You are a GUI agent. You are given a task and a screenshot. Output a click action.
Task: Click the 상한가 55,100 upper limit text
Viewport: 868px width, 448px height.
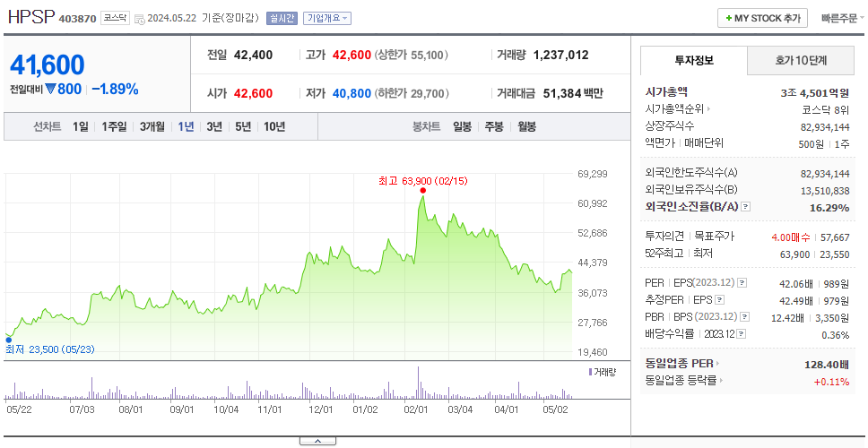tap(412, 55)
